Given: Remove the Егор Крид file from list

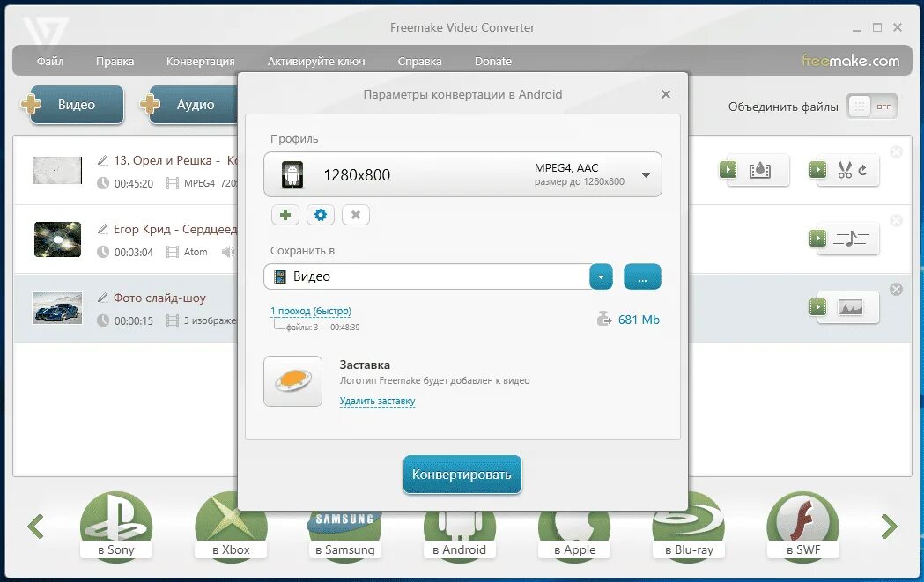Looking at the screenshot, I should (897, 220).
